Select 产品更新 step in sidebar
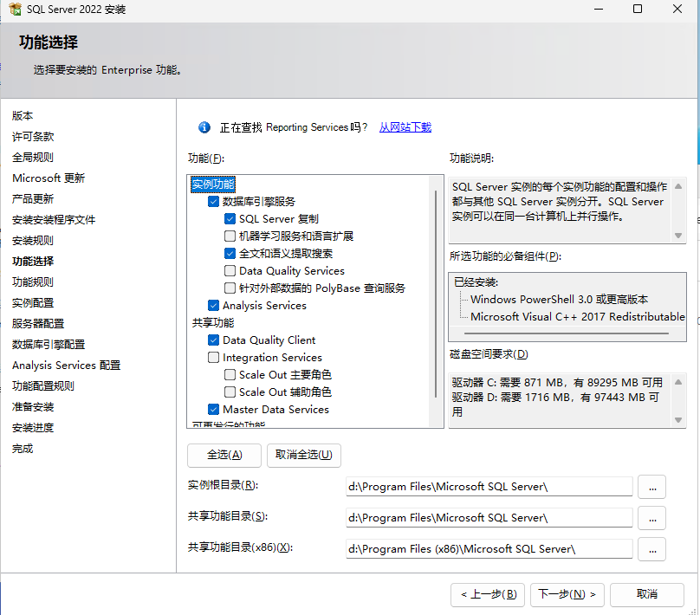This screenshot has width=700, height=615. coord(33,198)
